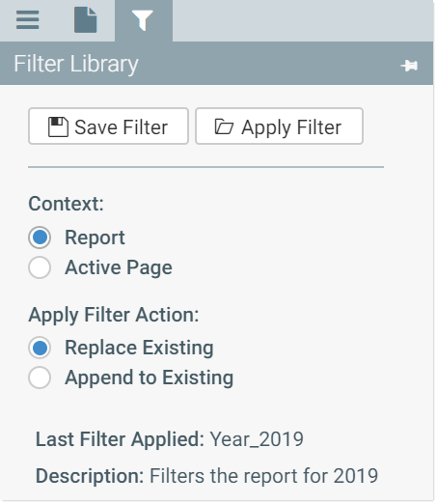Click the filter description text
Viewport: 437px width, 504px height.
264,476
